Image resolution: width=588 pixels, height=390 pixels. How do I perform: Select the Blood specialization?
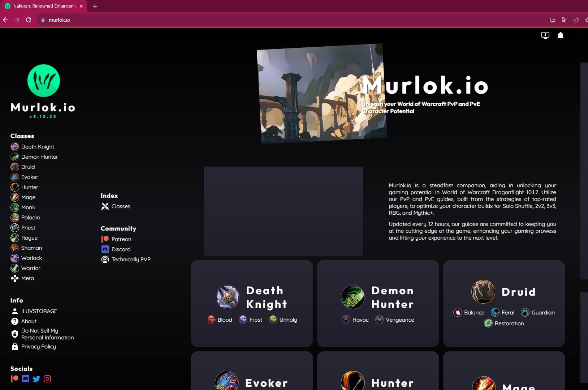[x=220, y=320]
